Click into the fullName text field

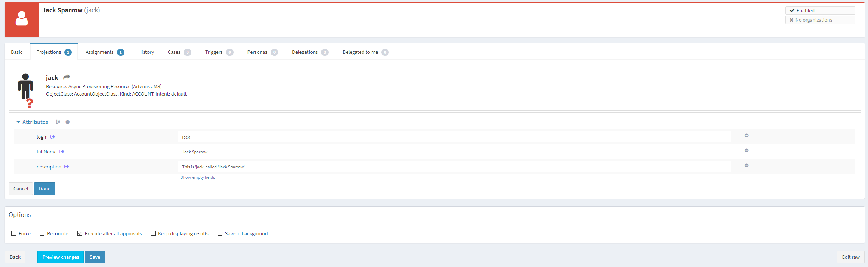(454, 152)
